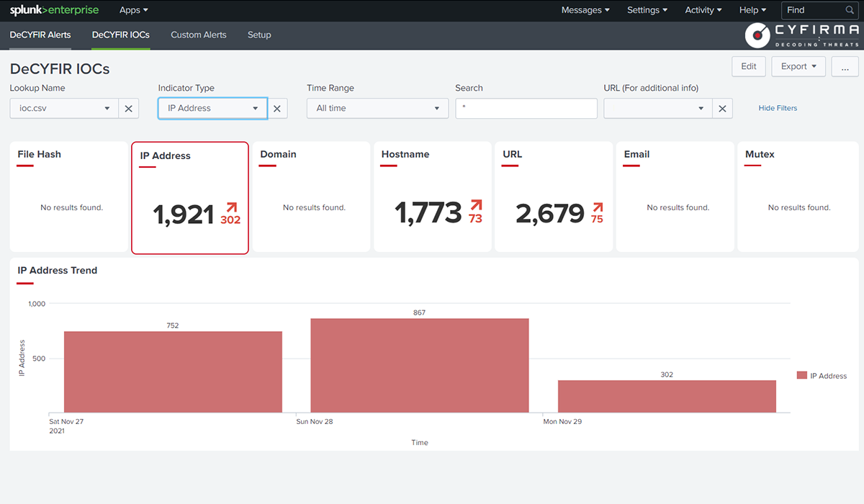
Task: Open the Custom Alerts tab
Action: pyautogui.click(x=199, y=35)
